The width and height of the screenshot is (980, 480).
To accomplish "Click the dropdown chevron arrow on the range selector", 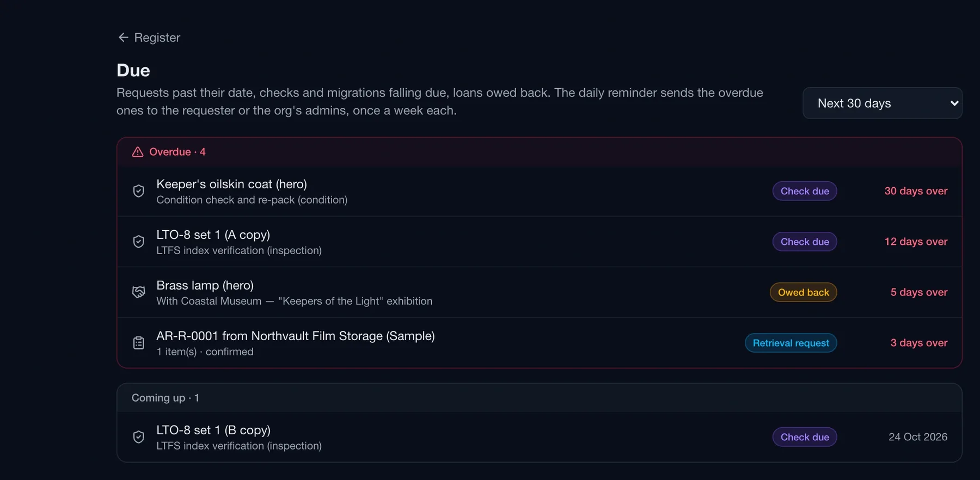I will [x=954, y=103].
